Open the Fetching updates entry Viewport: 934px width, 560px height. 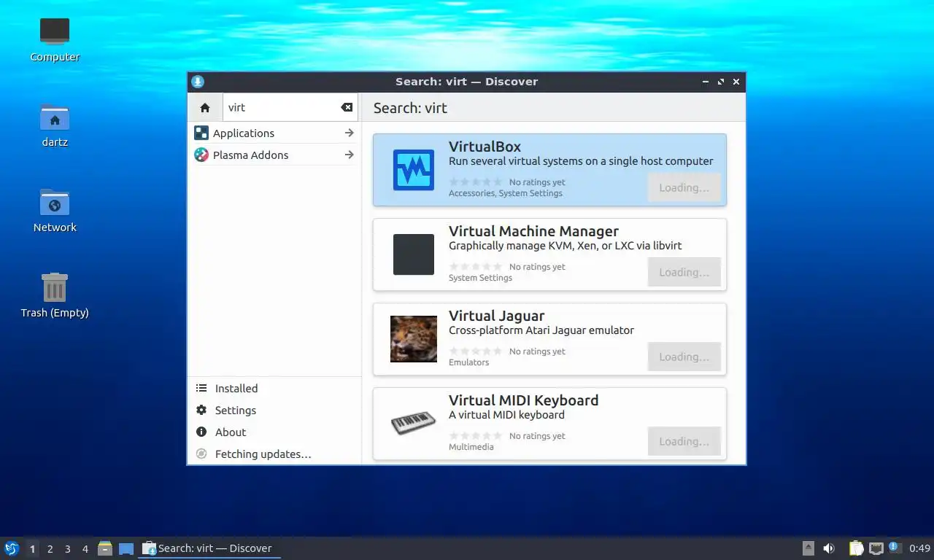coord(274,454)
